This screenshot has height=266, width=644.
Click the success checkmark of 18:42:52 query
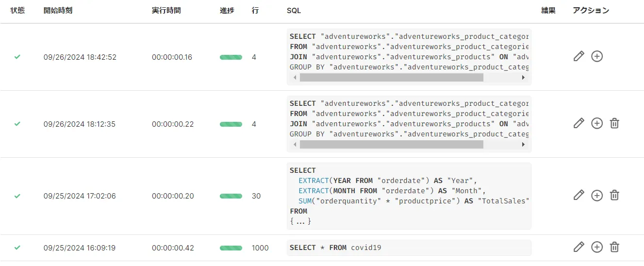tap(17, 57)
